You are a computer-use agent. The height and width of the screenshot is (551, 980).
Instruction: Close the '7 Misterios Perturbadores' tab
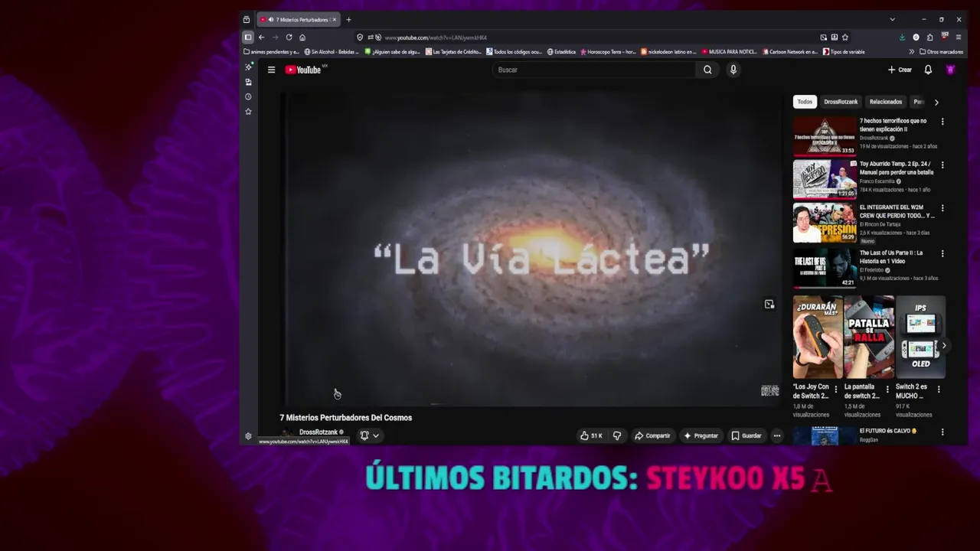pos(334,20)
